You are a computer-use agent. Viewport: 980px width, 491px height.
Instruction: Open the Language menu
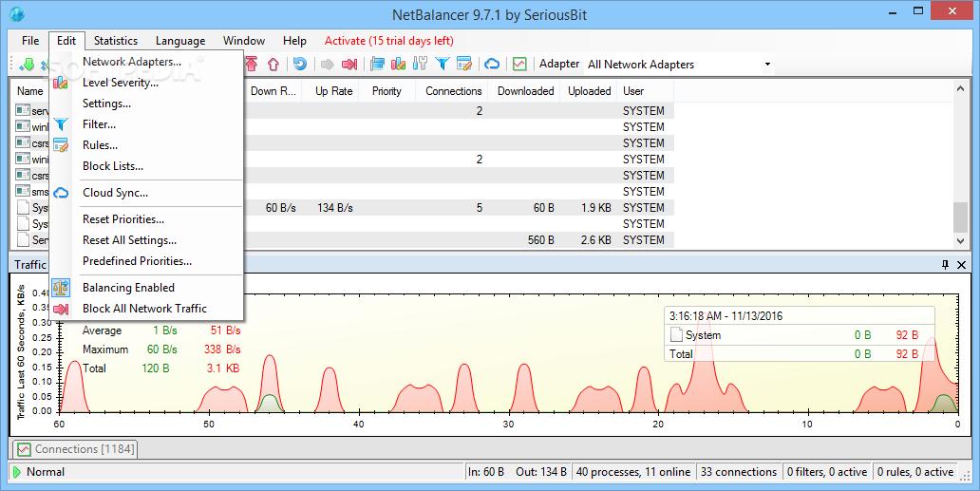[x=180, y=41]
